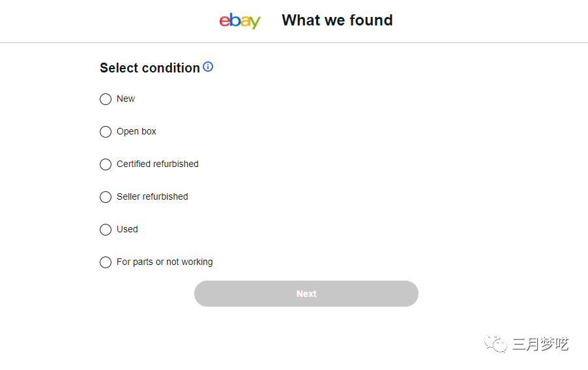588x370 pixels.
Task: Click the 'New' label text
Action: [x=126, y=99]
